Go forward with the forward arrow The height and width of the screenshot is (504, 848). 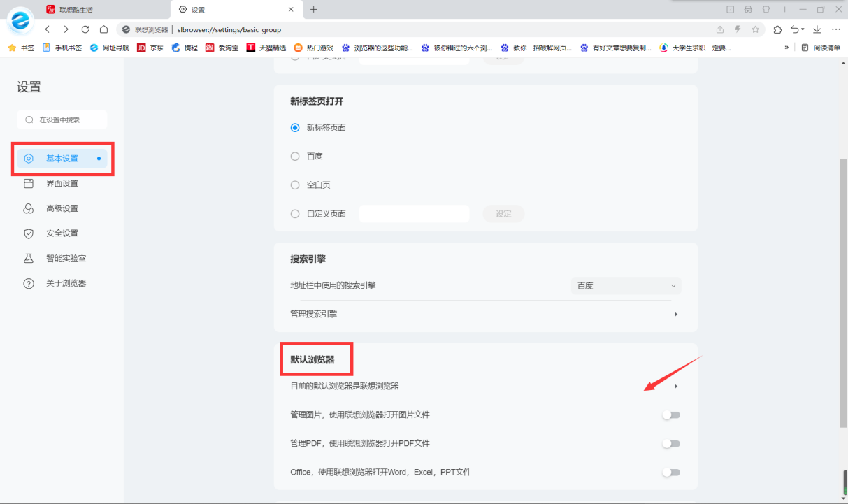pyautogui.click(x=66, y=29)
